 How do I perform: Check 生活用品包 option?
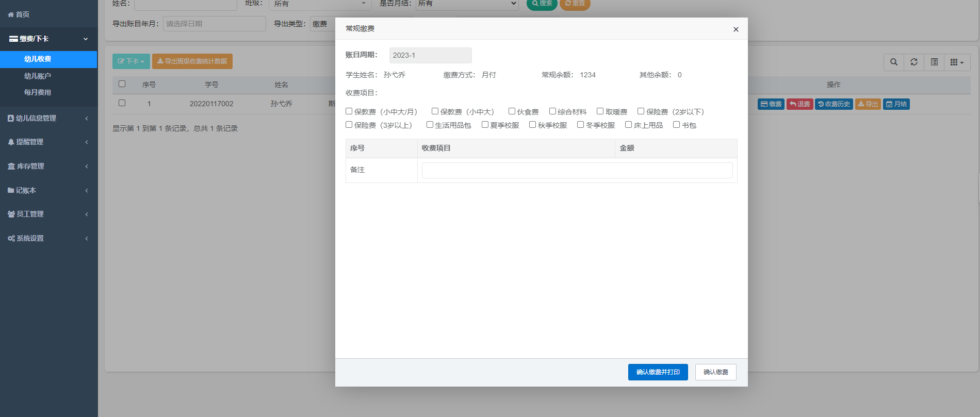[430, 124]
